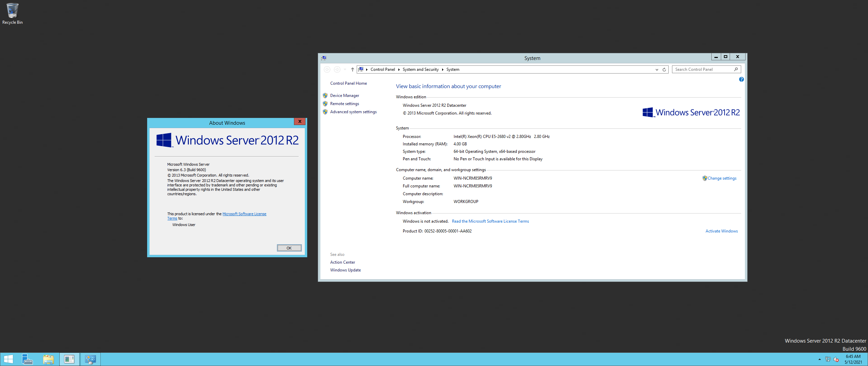Expand the arrow after Control Panel breadcrumb

[399, 69]
